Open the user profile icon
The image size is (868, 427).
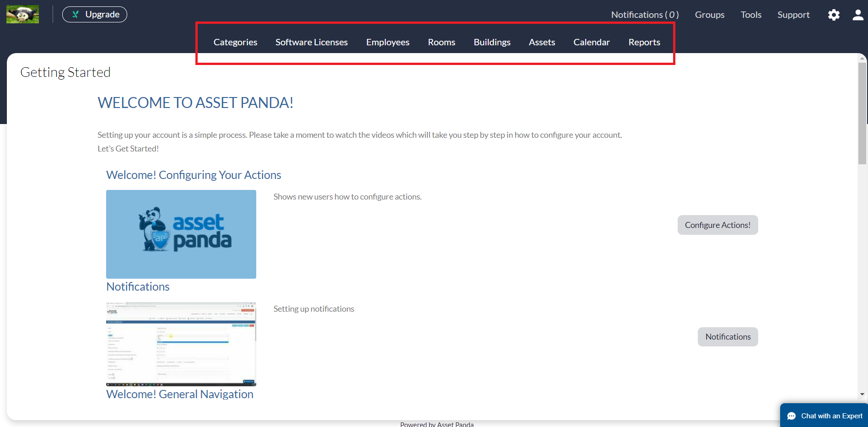tap(858, 15)
